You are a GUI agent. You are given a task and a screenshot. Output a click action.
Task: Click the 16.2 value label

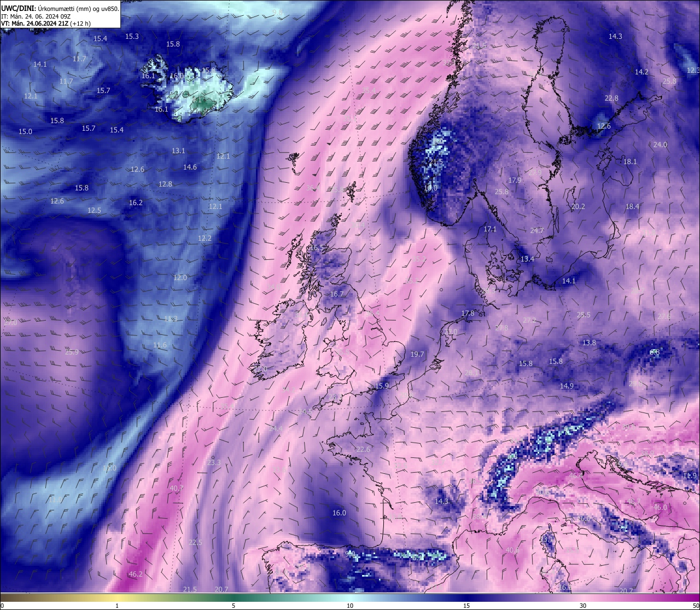136,203
